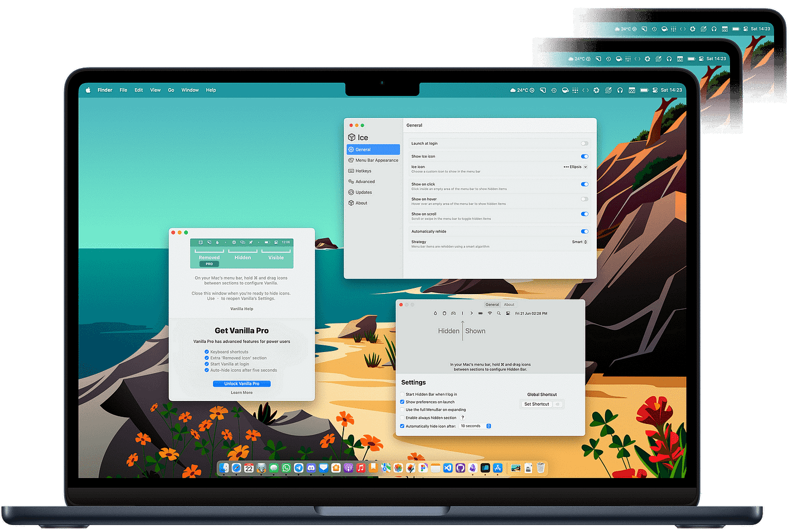The height and width of the screenshot is (530, 812).
Task: Open the Photos app in the Dock
Action: (x=398, y=468)
